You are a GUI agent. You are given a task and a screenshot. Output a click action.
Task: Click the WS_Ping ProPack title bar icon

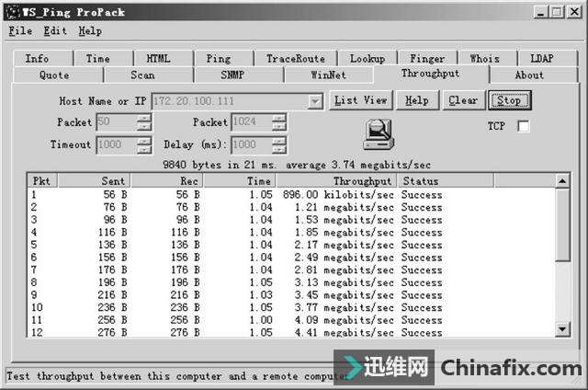[13, 12]
